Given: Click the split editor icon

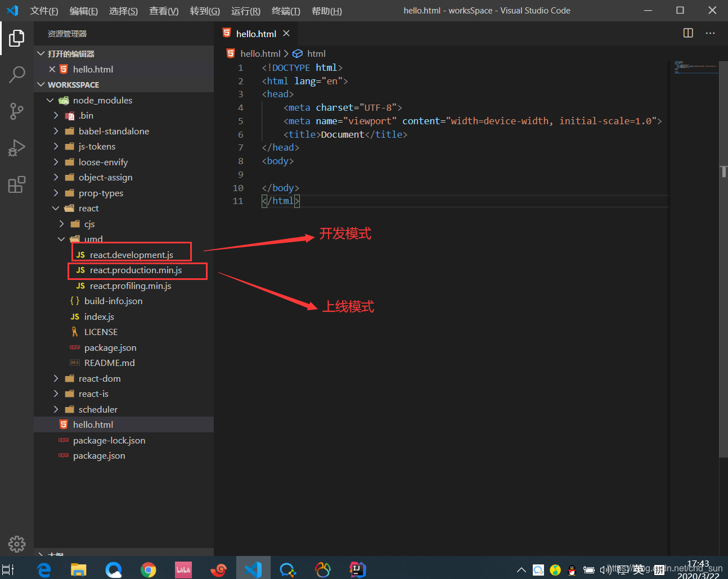Looking at the screenshot, I should [688, 33].
